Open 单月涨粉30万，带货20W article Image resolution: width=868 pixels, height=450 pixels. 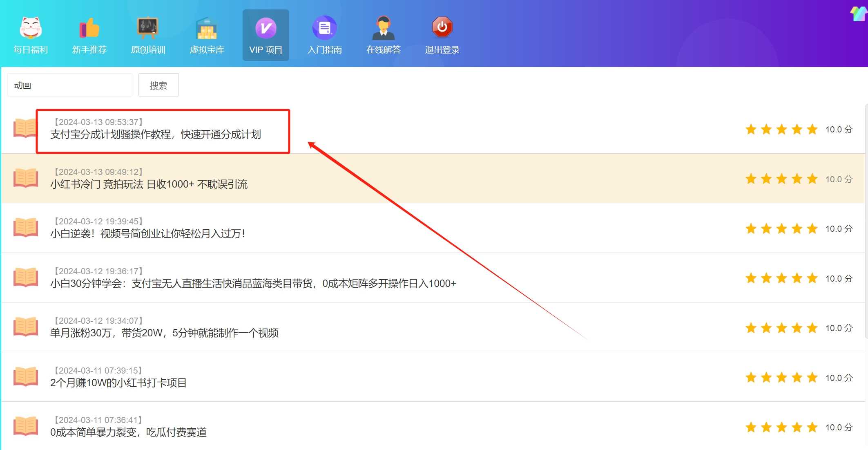point(165,333)
